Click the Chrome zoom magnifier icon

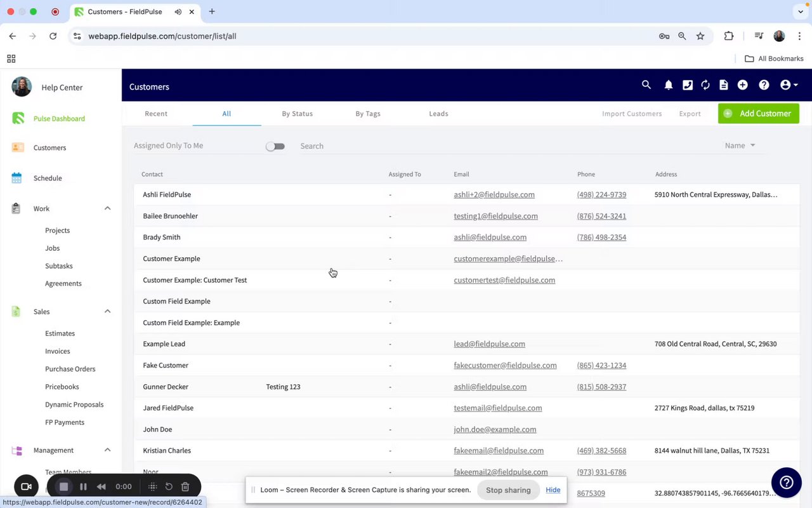pyautogui.click(x=682, y=36)
